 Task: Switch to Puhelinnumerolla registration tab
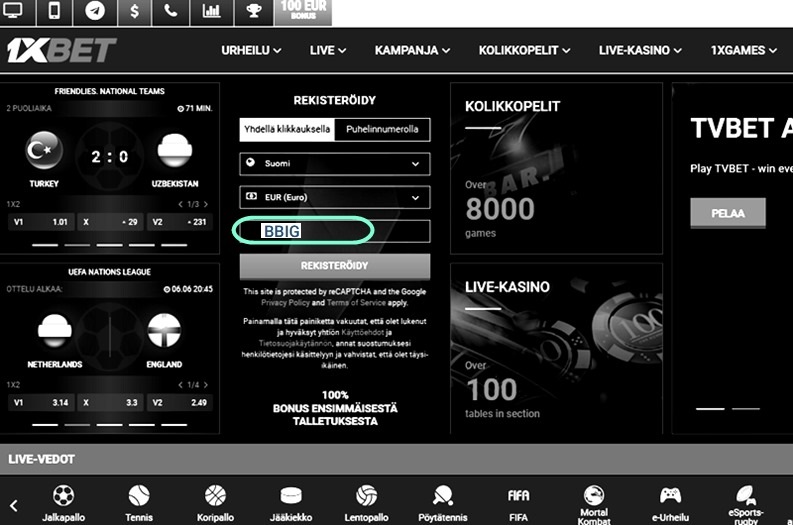[x=382, y=129]
